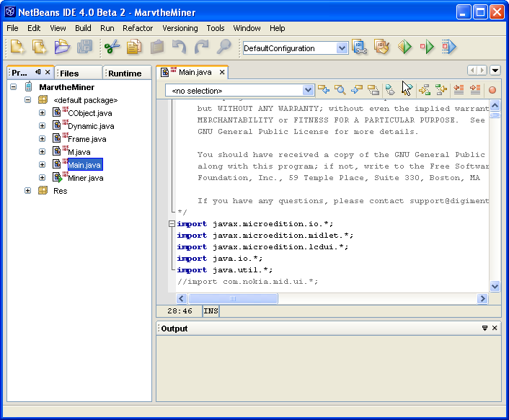Click editor toolbar's first arrow icon

(324, 90)
